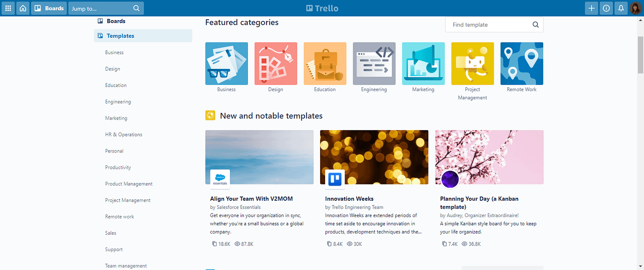Viewport: 644px width, 270px height.
Task: Open the Innovation Weeks template thumbnail
Action: click(374, 157)
